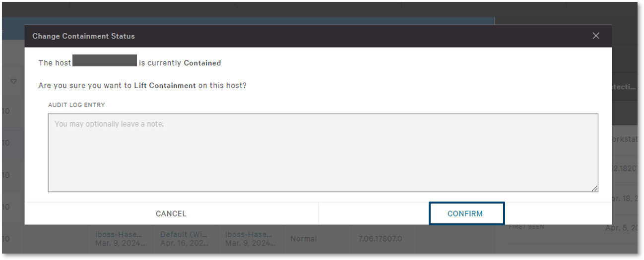Close the Change Containment Status dialog
The width and height of the screenshot is (644, 260).
[596, 36]
